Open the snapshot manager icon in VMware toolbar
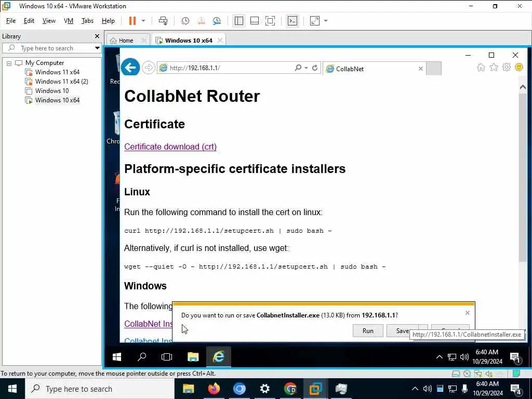532x399 pixels. coord(217,21)
